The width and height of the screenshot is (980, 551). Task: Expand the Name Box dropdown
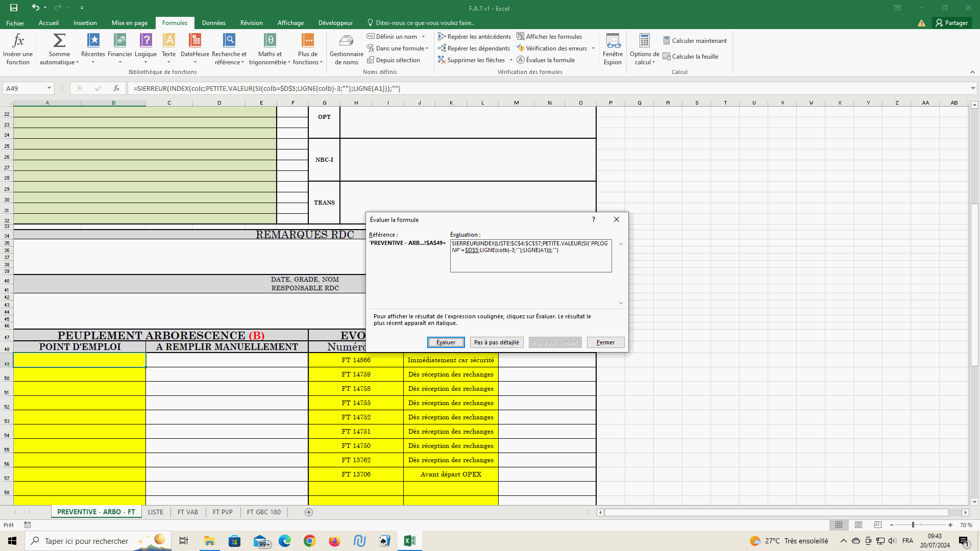point(49,88)
